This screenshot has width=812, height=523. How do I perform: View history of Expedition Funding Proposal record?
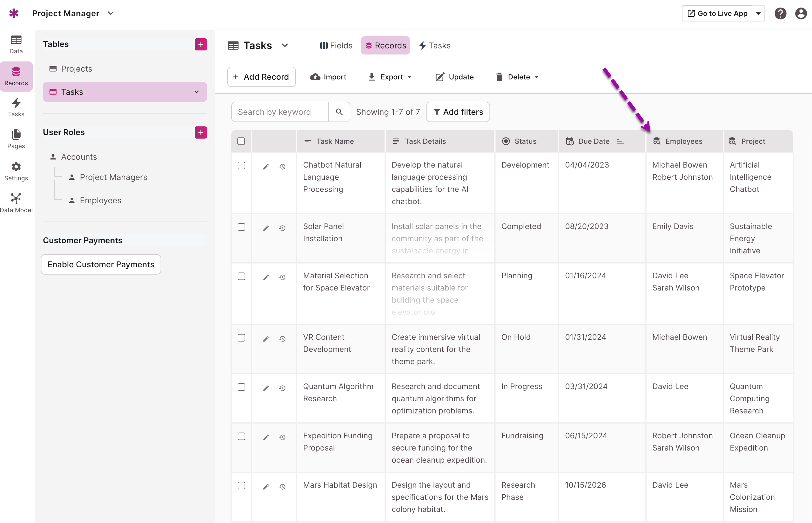pos(282,437)
